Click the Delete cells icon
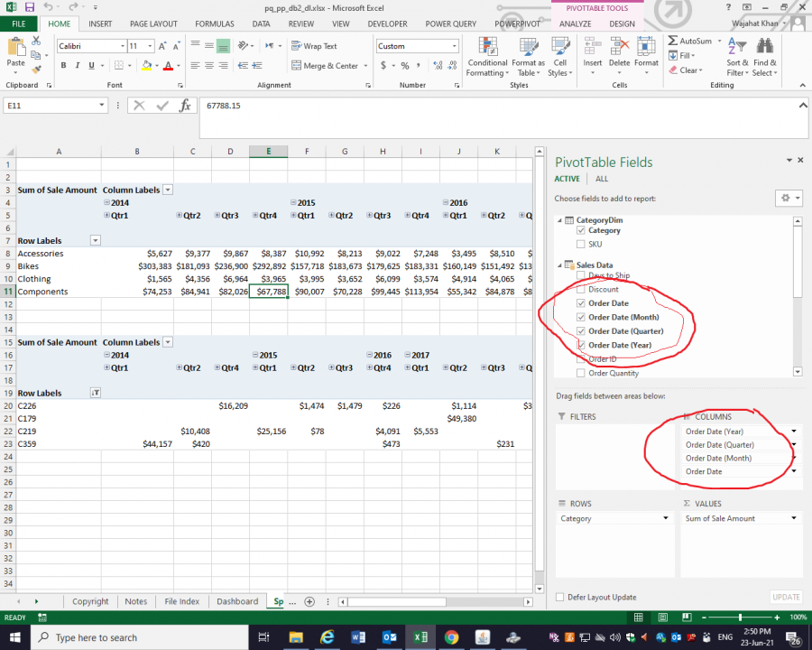 pyautogui.click(x=619, y=47)
